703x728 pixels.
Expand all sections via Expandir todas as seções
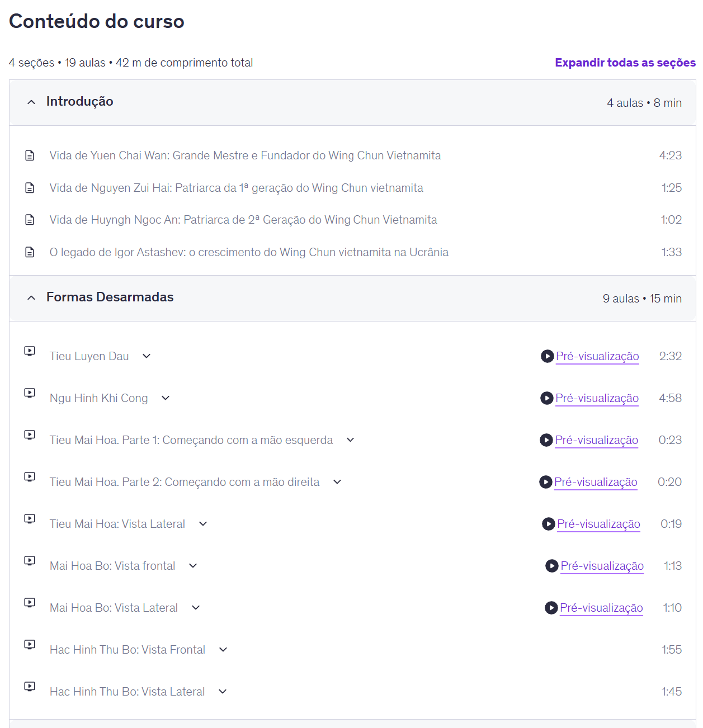click(625, 63)
